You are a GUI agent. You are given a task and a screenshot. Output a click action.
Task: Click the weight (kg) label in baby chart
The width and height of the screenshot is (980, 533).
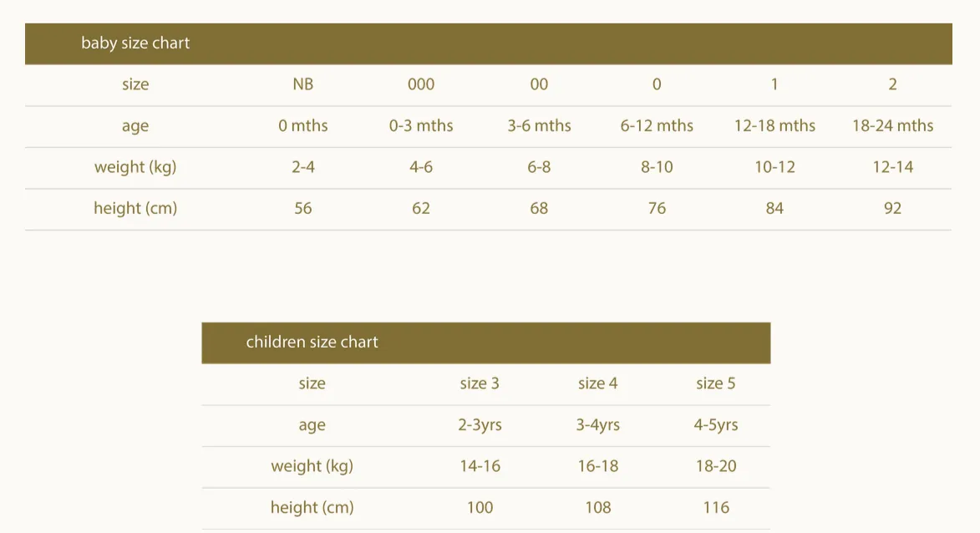click(135, 167)
